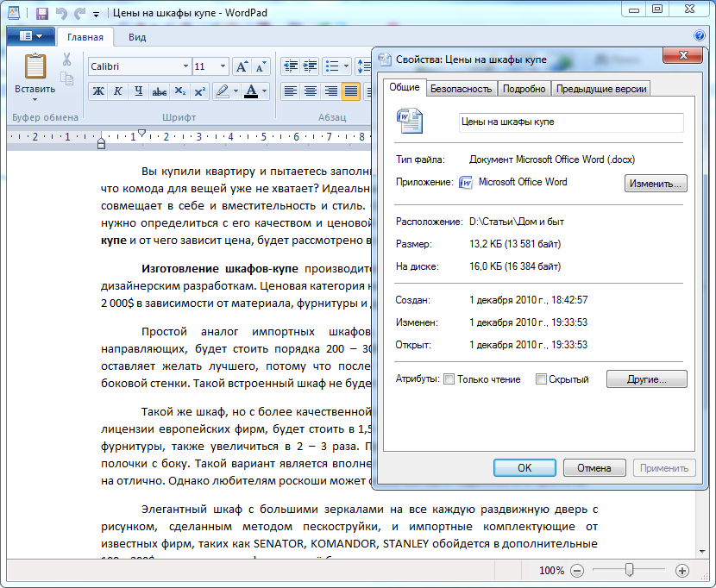Click the Paste (Вставить) clipboard icon
Viewport: 716px width, 588px height.
point(35,67)
